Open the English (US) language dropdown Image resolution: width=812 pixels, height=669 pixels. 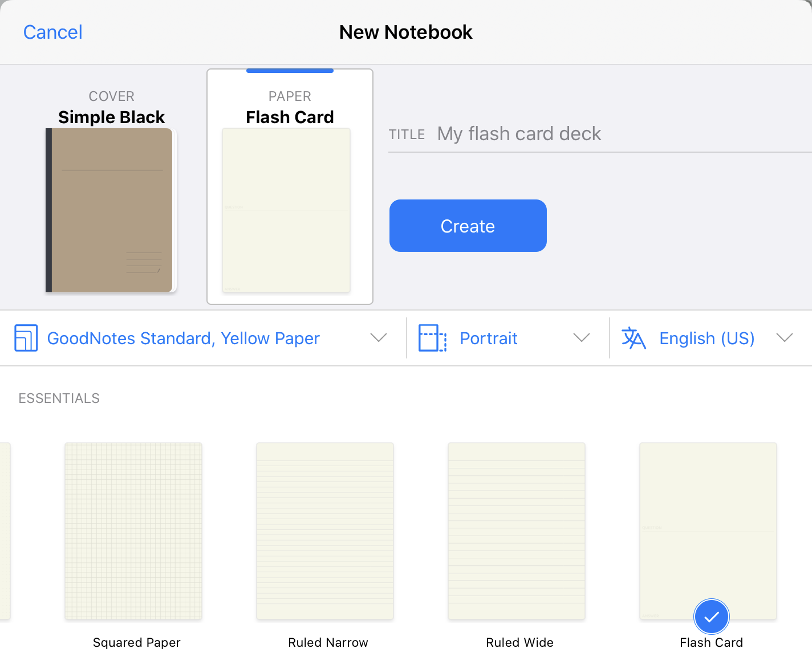(711, 338)
